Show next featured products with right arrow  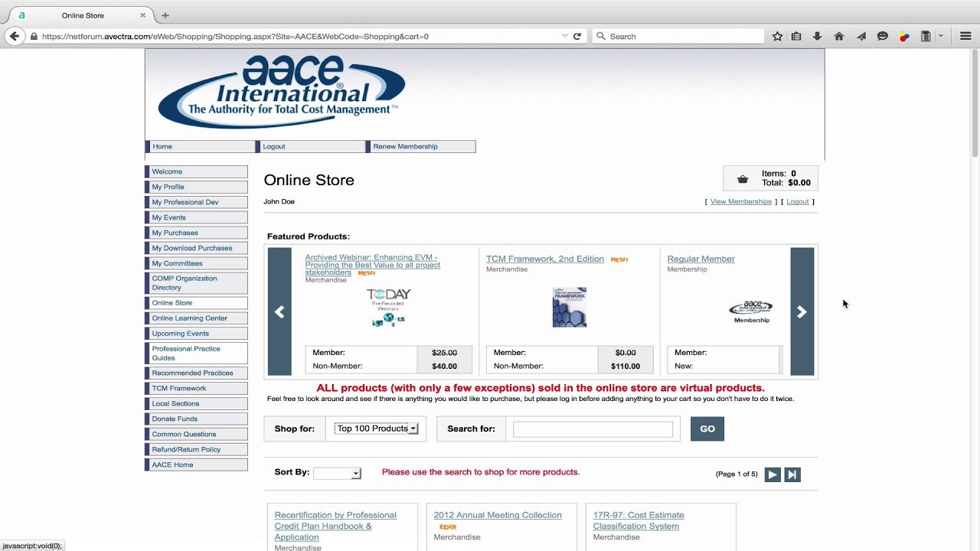(x=802, y=311)
